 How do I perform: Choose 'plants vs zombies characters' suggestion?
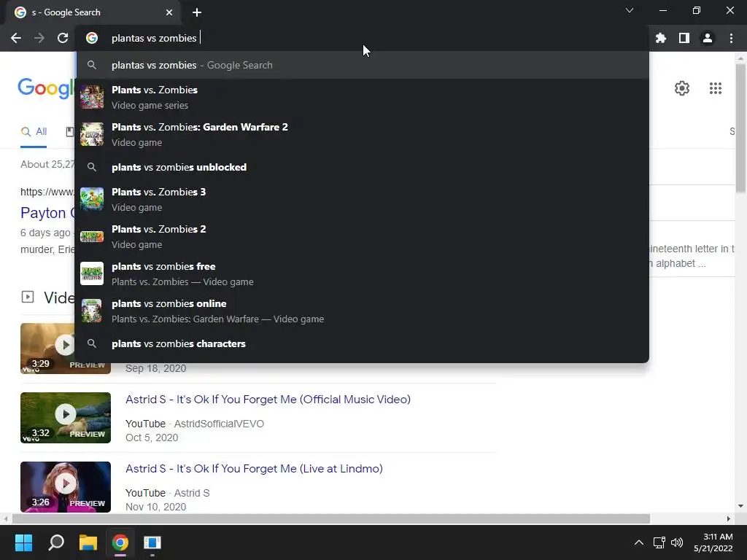tap(362, 343)
